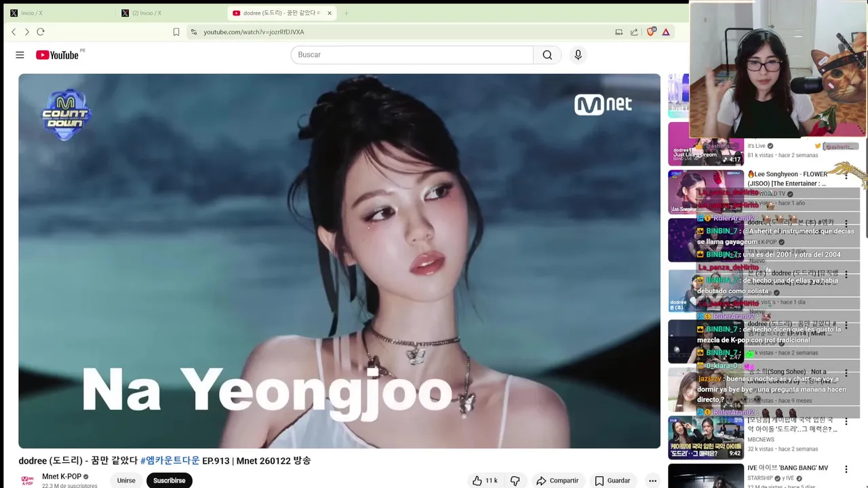Open IVE 'BANG BANG' MV title
Screen dimensions: 868x488
[x=787, y=468]
